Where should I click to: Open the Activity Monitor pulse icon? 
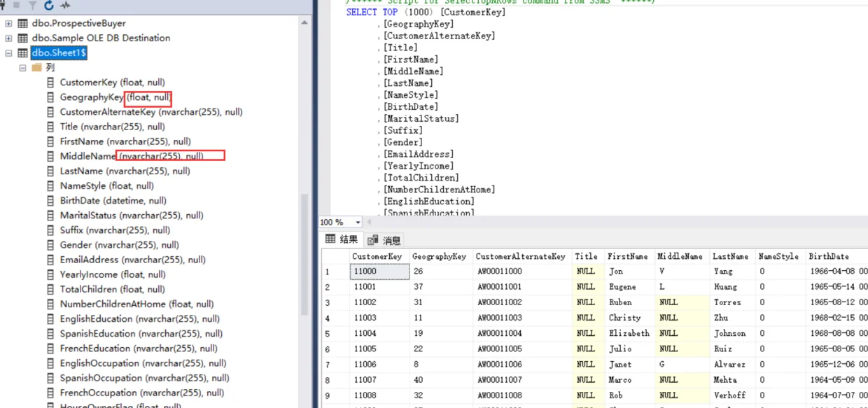tap(66, 6)
